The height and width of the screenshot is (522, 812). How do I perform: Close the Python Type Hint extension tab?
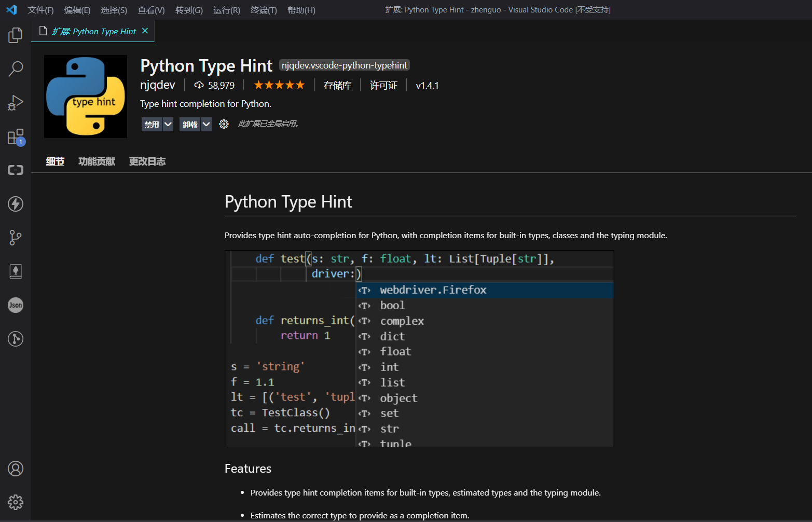pos(145,31)
